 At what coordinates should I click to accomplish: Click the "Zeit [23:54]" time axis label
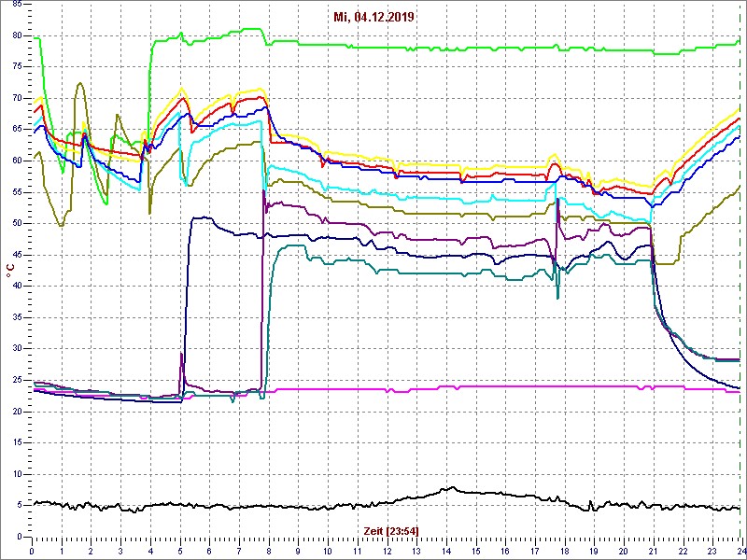click(x=391, y=531)
